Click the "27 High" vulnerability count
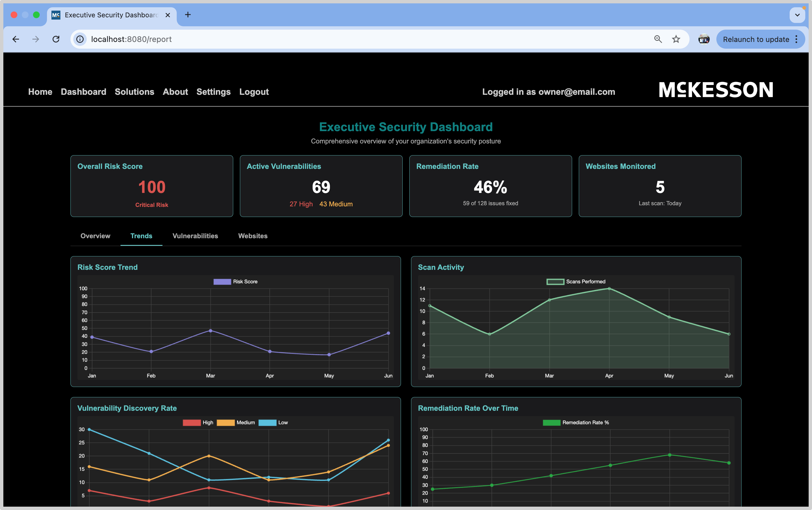This screenshot has width=812, height=510. [301, 204]
